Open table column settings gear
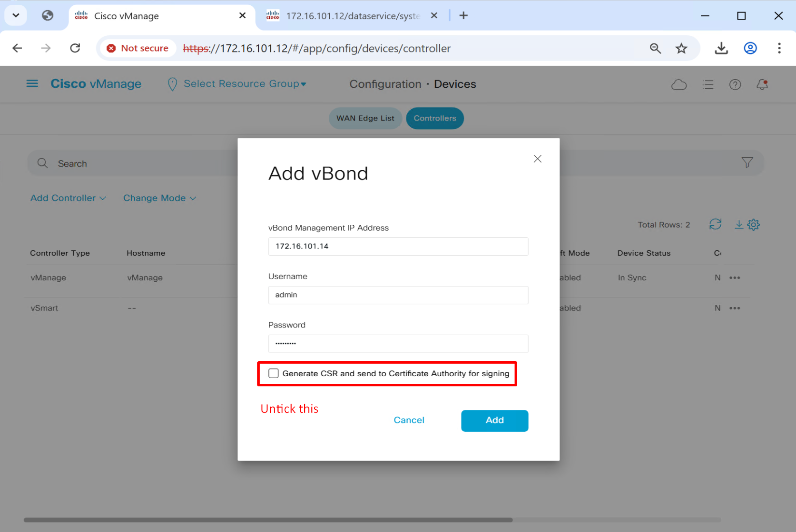This screenshot has height=532, width=796. (754, 225)
